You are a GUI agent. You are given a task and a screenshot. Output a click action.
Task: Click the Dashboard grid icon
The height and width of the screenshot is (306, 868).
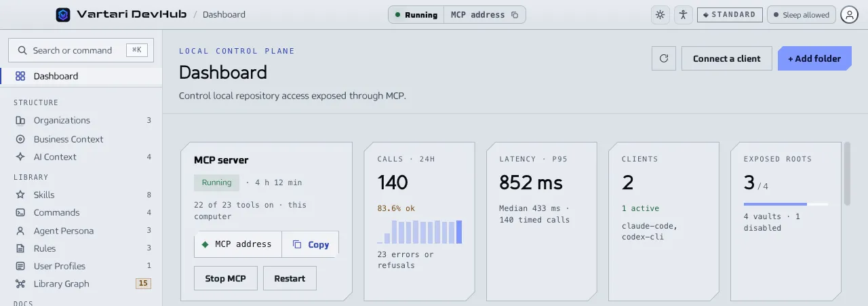click(x=20, y=76)
